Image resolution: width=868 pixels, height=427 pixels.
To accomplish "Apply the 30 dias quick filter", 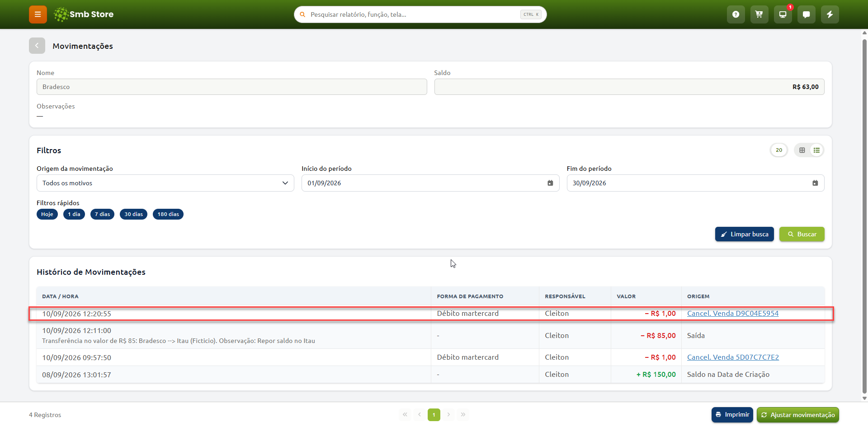I will pyautogui.click(x=133, y=214).
